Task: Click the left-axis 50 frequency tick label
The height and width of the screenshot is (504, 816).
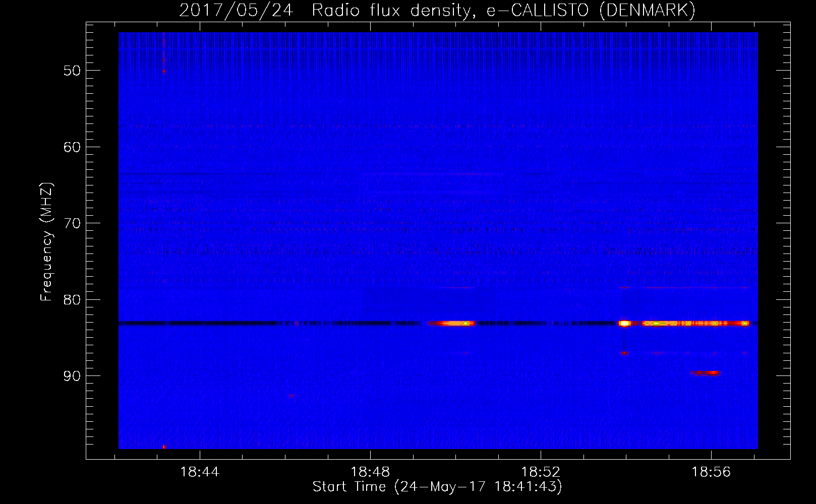Action: pos(72,71)
